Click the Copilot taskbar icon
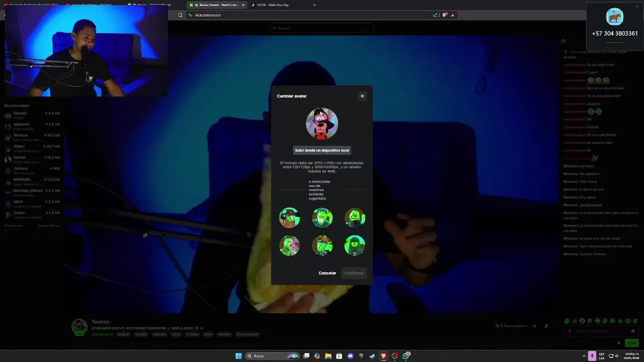This screenshot has width=644, height=362. coord(317,356)
